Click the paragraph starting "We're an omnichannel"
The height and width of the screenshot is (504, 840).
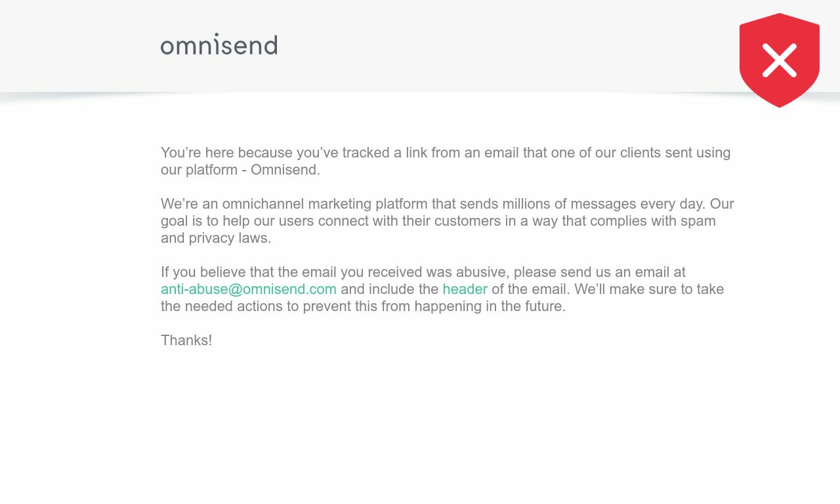pos(448,221)
